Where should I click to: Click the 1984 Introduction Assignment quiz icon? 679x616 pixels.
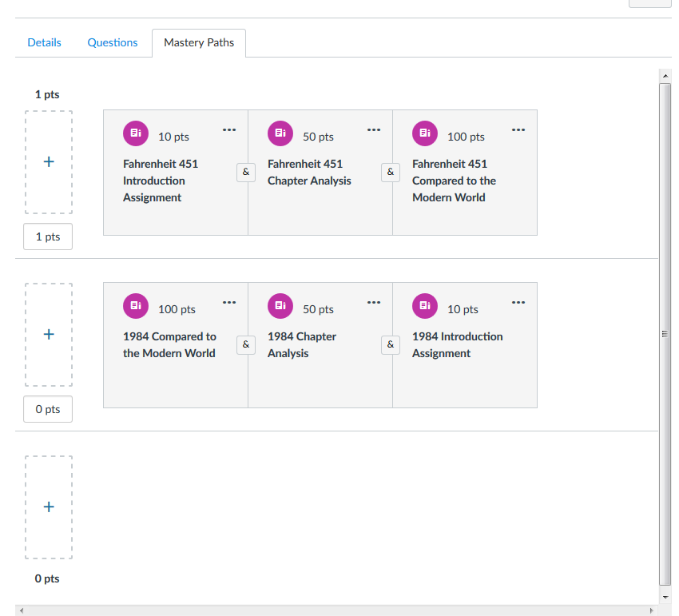pos(425,306)
